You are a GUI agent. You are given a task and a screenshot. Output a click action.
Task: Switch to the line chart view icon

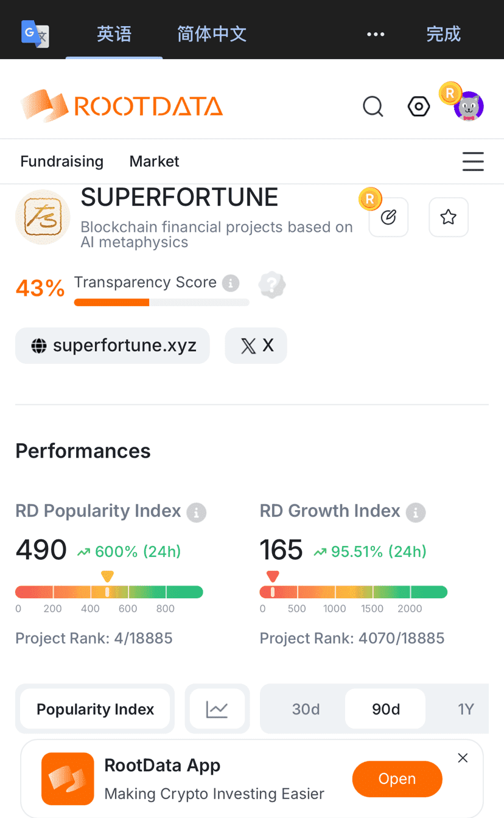click(217, 709)
